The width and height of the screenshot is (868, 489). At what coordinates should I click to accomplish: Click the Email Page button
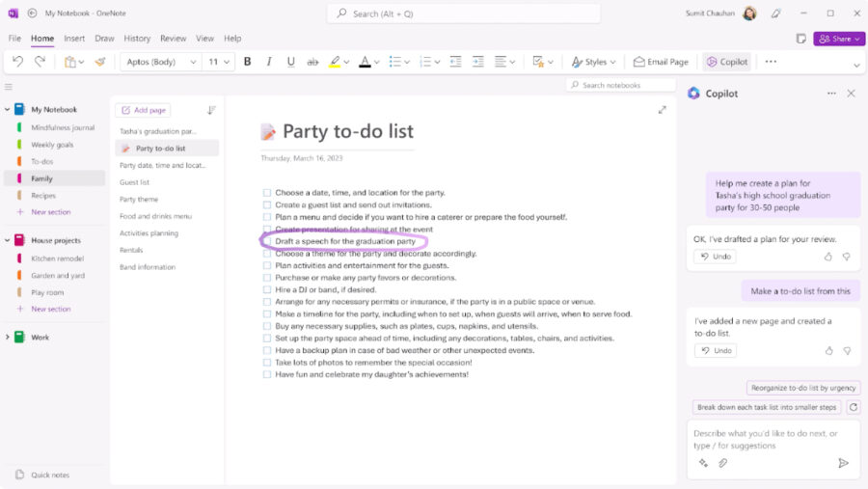(x=661, y=62)
